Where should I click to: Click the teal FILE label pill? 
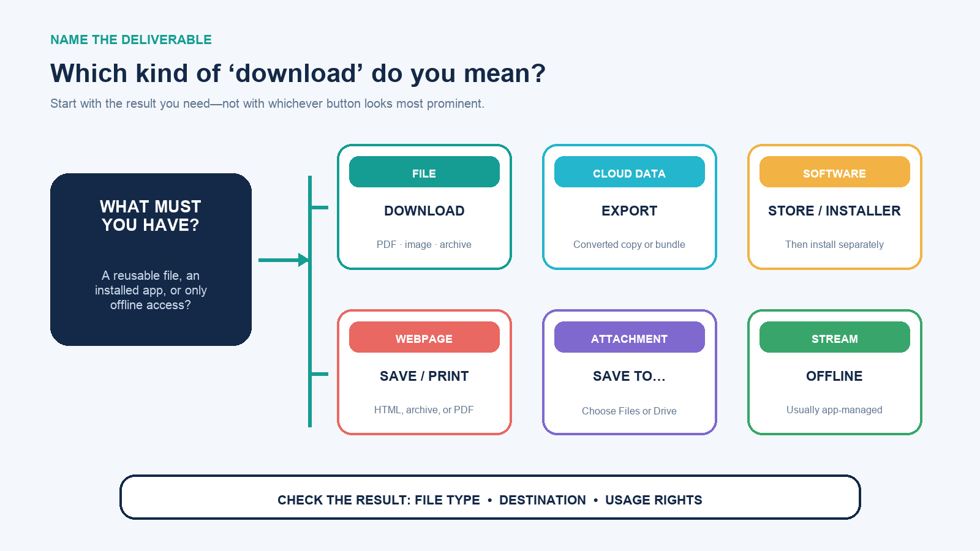pos(424,172)
